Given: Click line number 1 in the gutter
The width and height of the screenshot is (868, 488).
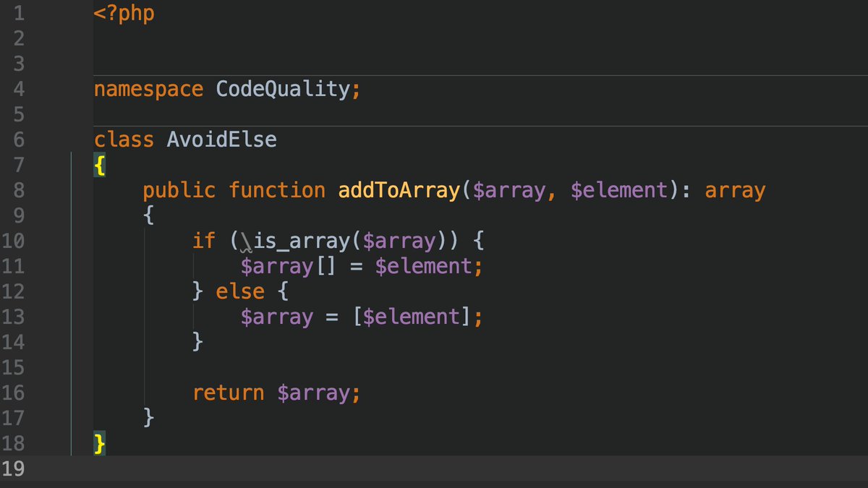Looking at the screenshot, I should 19,14.
